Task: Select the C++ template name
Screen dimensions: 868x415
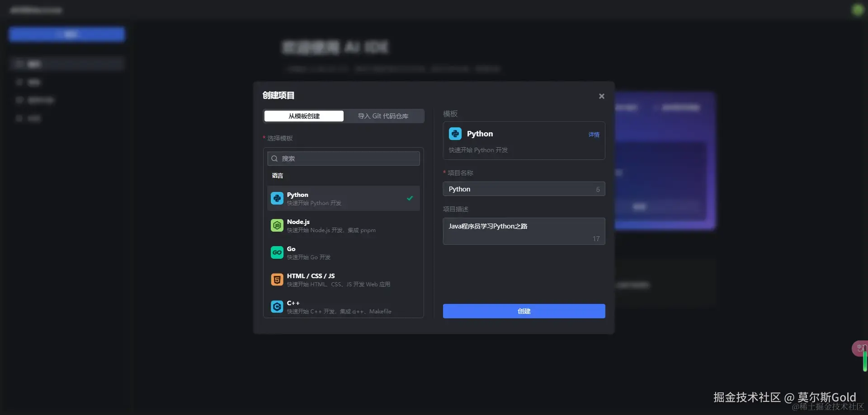Action: tap(293, 303)
